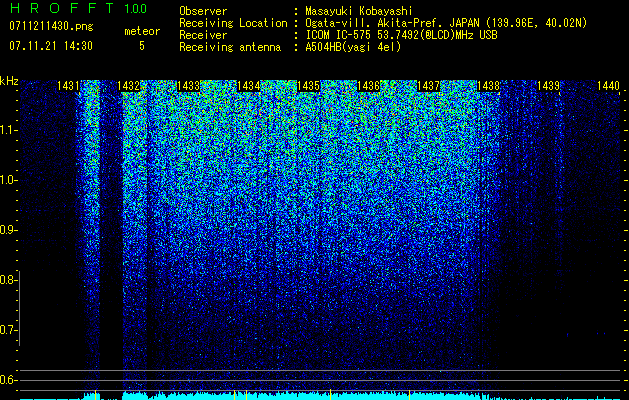Click the Receiving Location label
This screenshot has height=400, width=629.
(233, 23)
